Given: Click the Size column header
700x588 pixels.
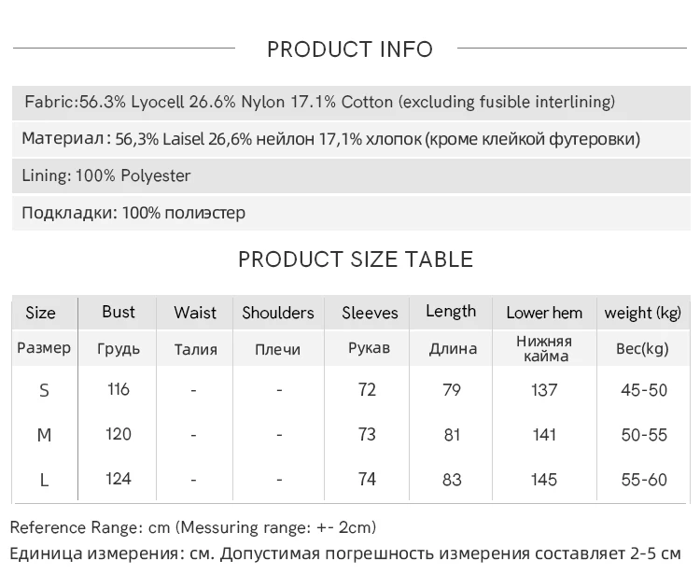Looking at the screenshot, I should pyautogui.click(x=40, y=313).
